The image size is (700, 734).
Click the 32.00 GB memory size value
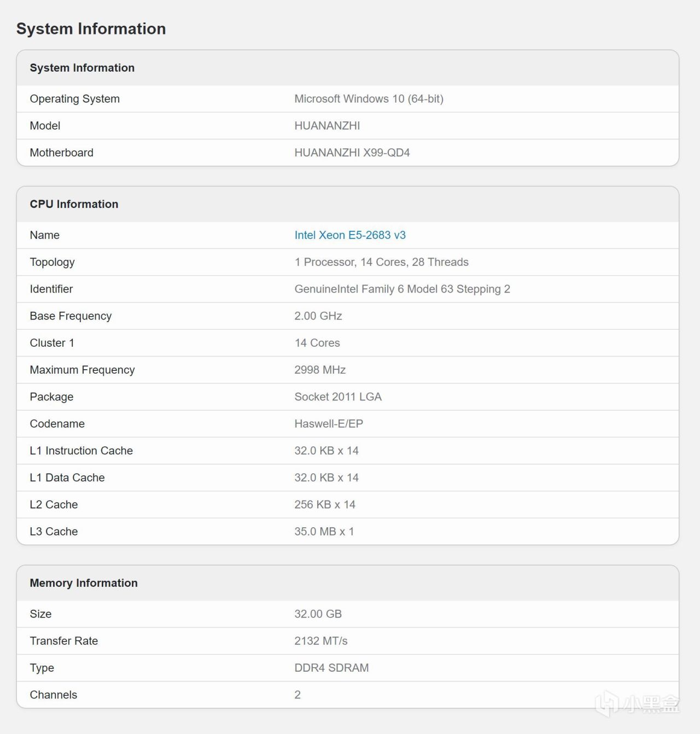click(318, 614)
